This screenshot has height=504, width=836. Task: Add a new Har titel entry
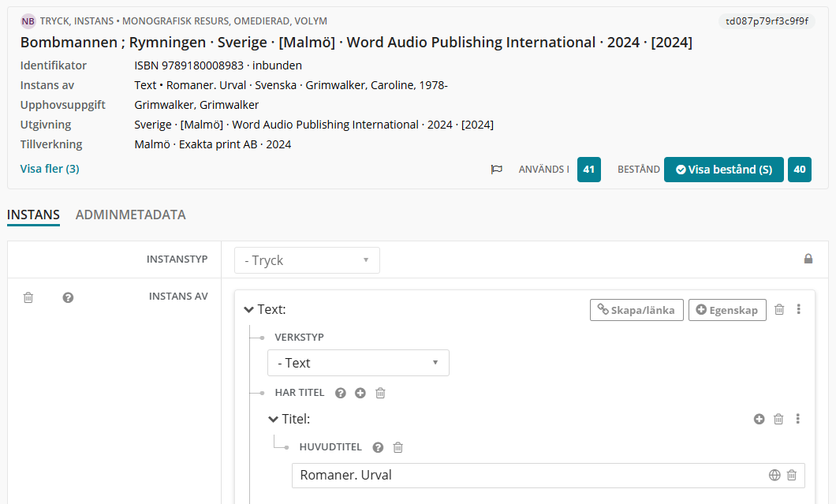click(360, 393)
